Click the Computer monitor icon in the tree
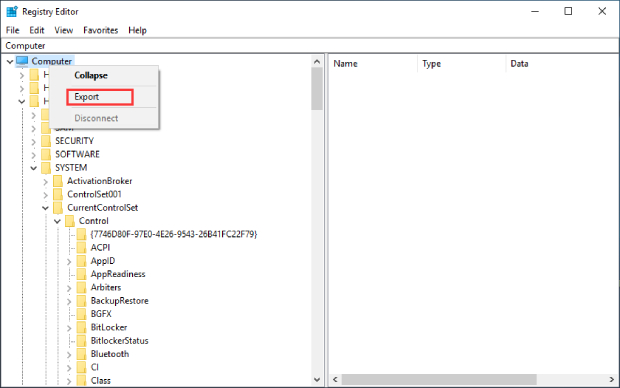Screen dimensions: 620x388 point(22,61)
